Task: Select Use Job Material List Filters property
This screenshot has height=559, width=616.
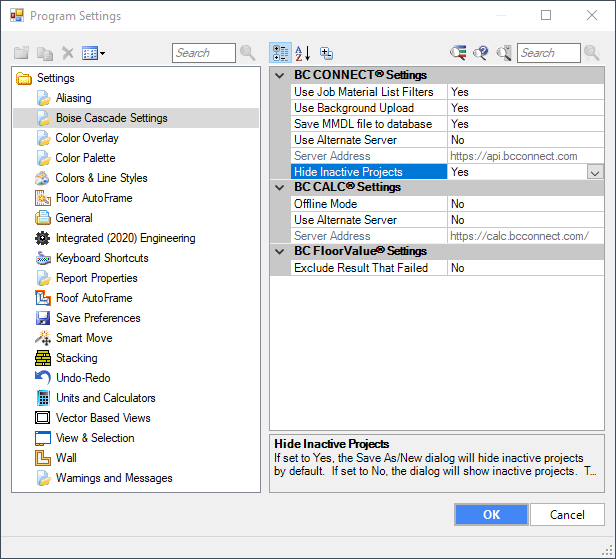Action: [x=368, y=92]
